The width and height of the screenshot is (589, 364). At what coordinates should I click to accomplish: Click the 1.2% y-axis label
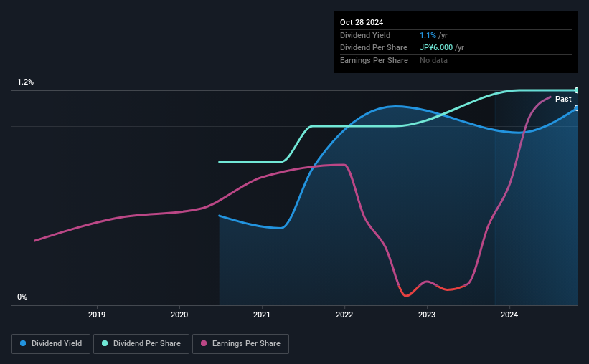[x=26, y=82]
